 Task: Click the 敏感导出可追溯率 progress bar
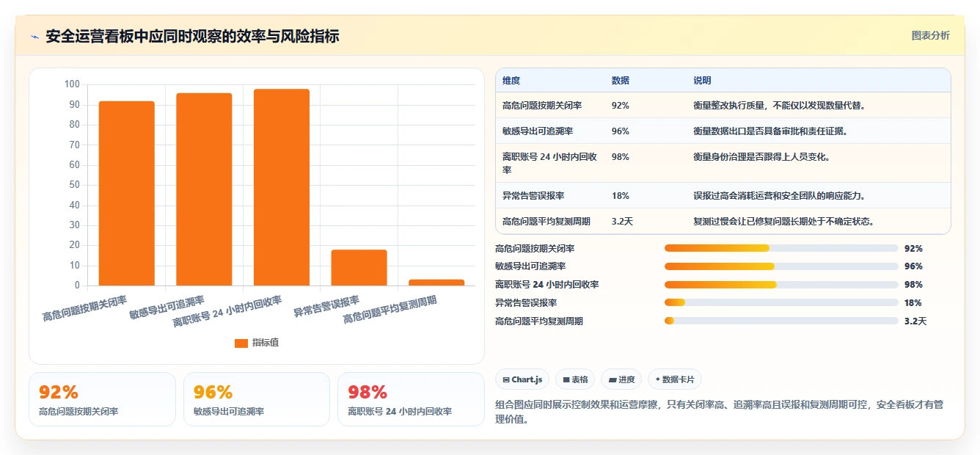781,266
